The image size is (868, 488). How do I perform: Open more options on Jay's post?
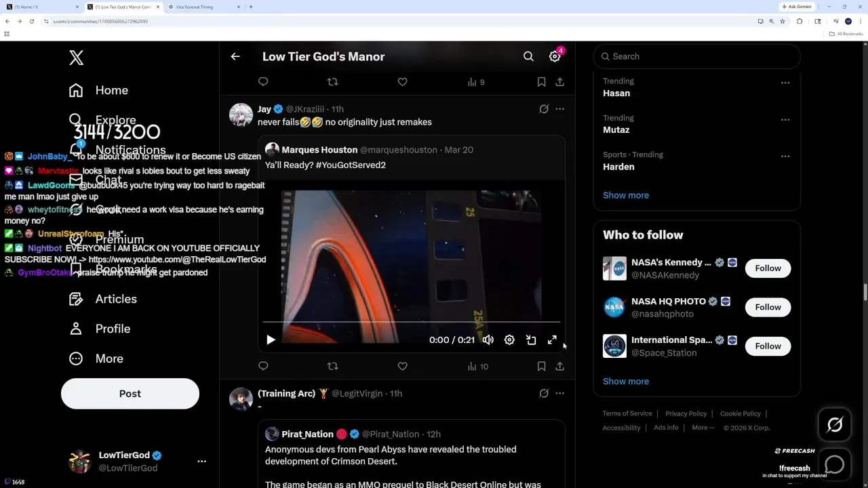pos(559,109)
